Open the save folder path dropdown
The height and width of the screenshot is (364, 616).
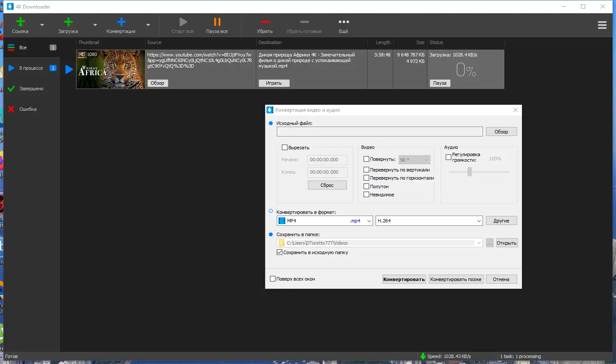coord(479,243)
